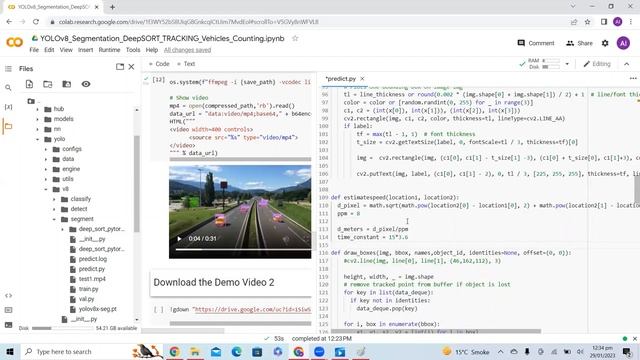Collapse the Colab header chevron
Screen dimensions: 640x360
(627, 64)
